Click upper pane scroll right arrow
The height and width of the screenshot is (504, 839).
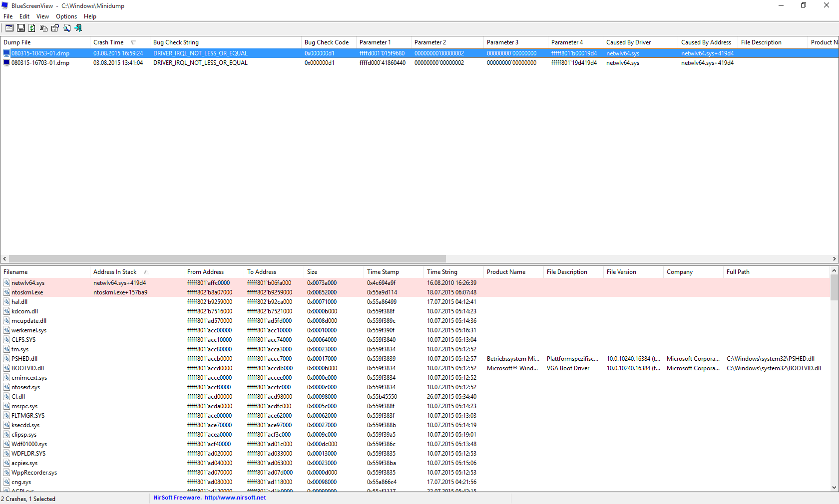834,259
